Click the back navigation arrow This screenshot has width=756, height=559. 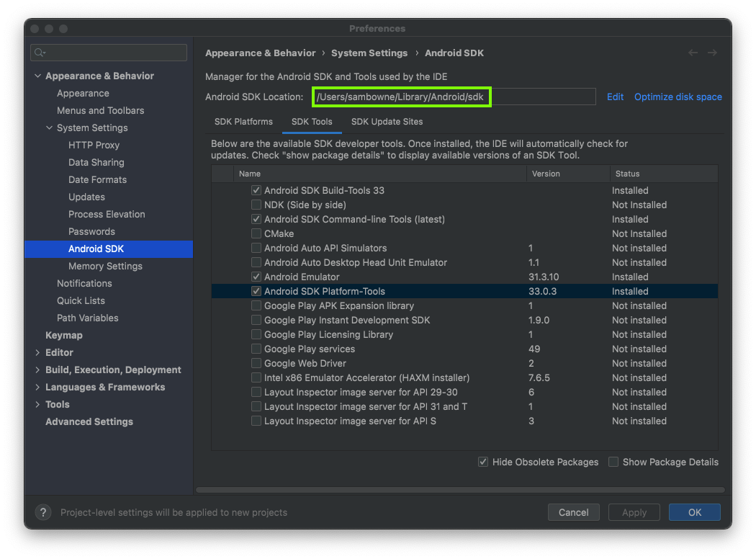(x=693, y=53)
